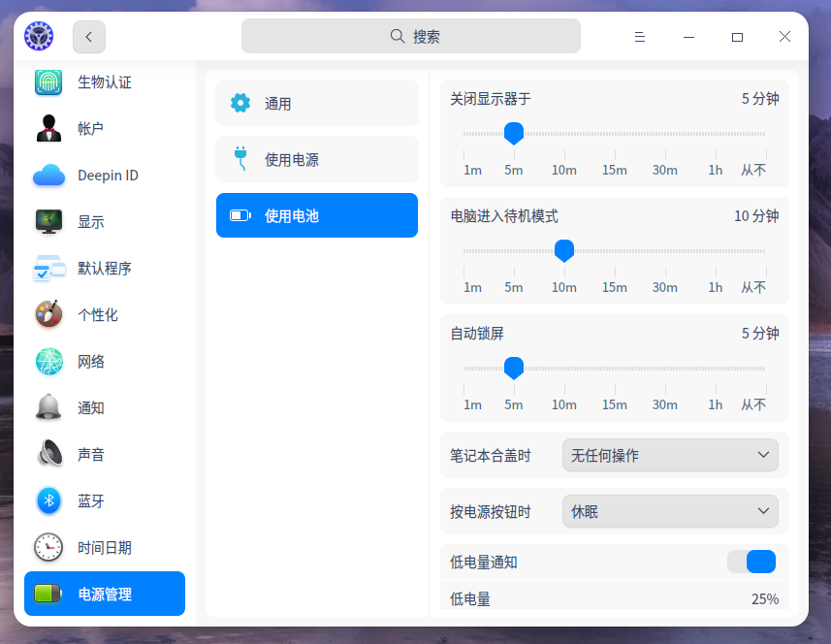The image size is (831, 644).
Task: Click the Deepin ID label in sidebar
Action: [108, 176]
